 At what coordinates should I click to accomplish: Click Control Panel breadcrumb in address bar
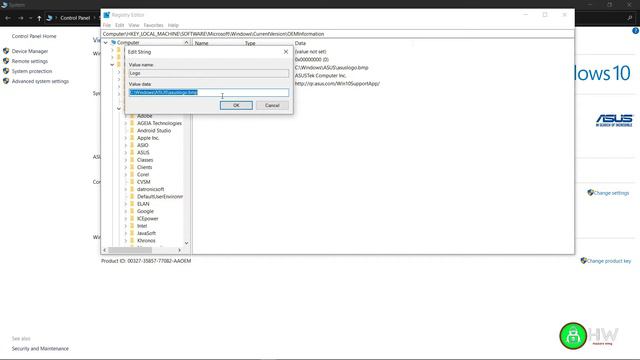pos(75,18)
